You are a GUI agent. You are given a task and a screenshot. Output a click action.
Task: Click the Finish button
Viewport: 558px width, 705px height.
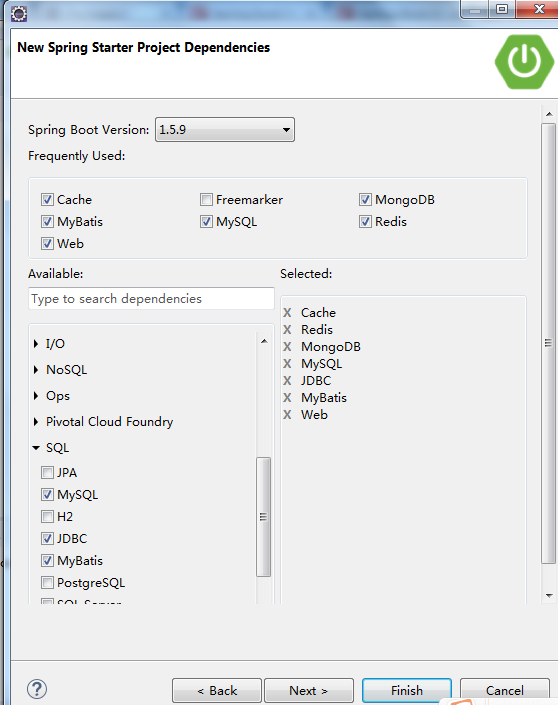(x=407, y=690)
